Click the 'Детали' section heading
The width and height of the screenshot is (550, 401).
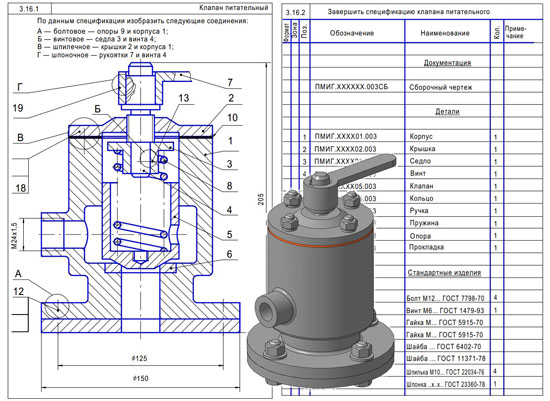tap(447, 111)
